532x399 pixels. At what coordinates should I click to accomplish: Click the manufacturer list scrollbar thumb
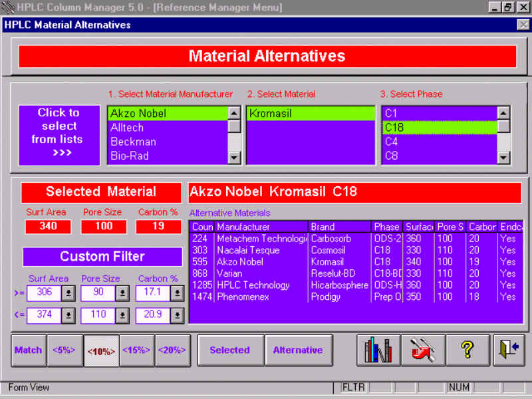[x=234, y=126]
